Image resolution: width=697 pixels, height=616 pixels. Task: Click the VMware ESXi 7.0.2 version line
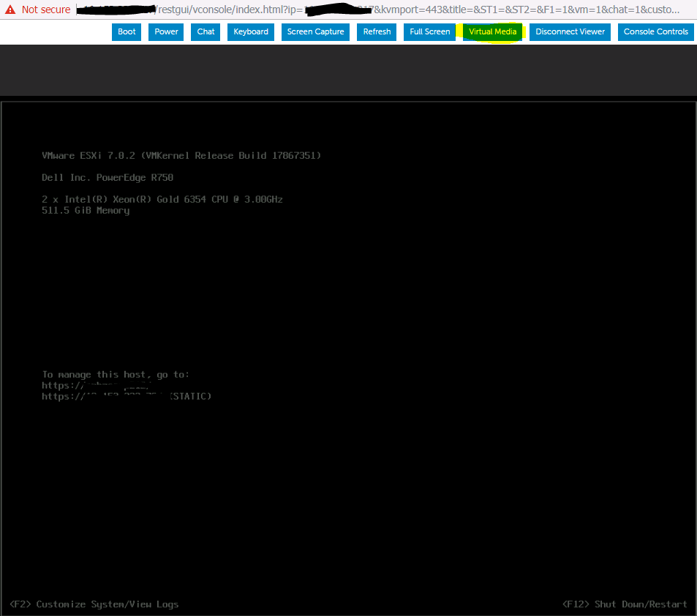pos(181,155)
